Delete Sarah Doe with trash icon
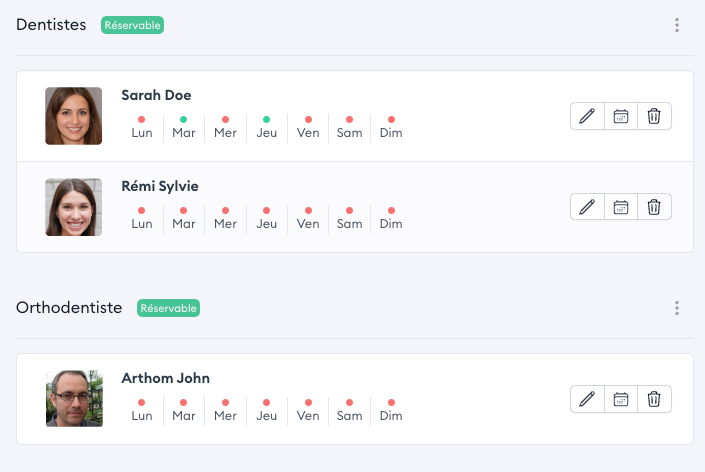The height and width of the screenshot is (472, 705). (654, 116)
